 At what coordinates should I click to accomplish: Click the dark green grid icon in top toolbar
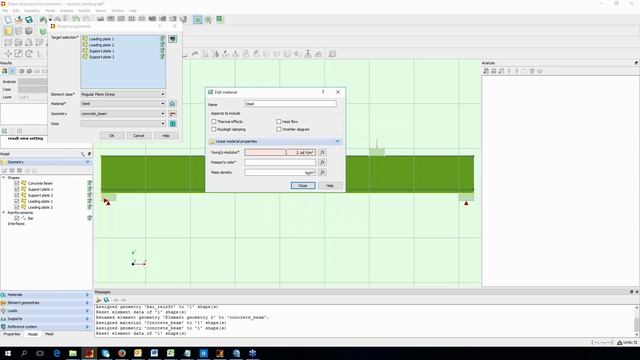[220, 19]
